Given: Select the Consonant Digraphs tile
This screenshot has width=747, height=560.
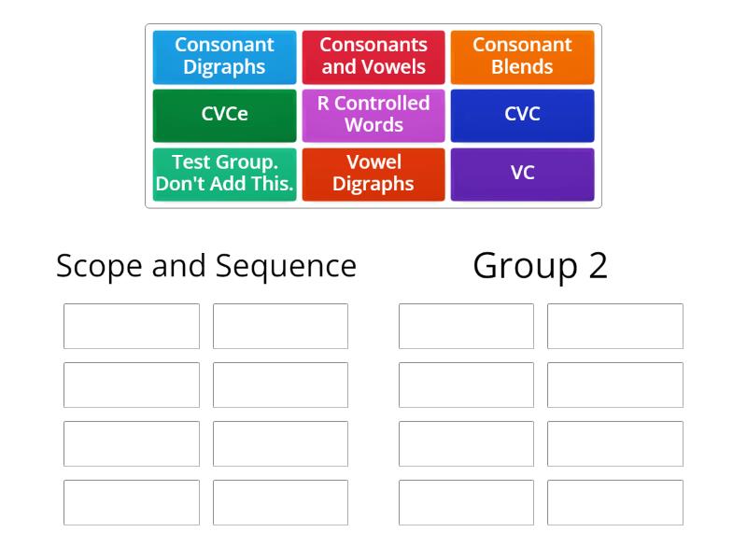Looking at the screenshot, I should point(224,56).
